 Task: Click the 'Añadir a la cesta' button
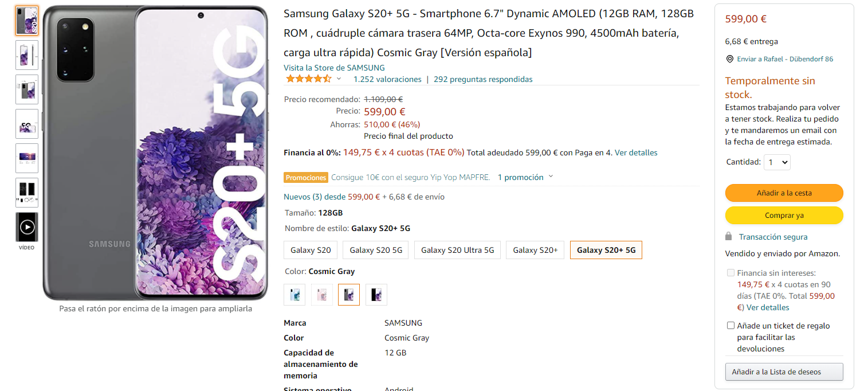click(x=784, y=193)
